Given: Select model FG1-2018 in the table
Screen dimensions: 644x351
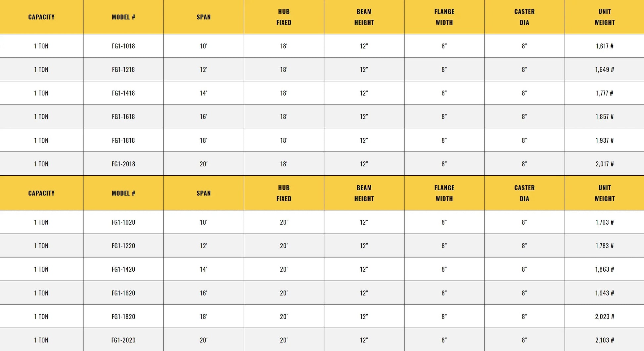Looking at the screenshot, I should click(123, 164).
